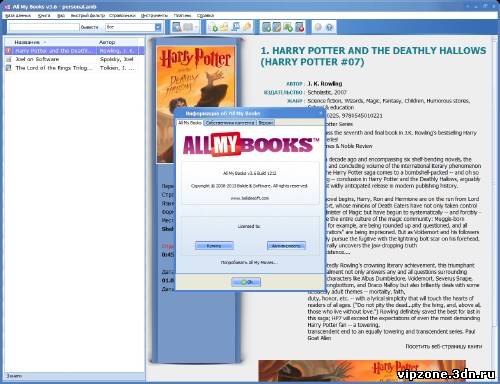Click the www.bolidesoft.com website link
This screenshot has width=500, height=384.
point(250,198)
